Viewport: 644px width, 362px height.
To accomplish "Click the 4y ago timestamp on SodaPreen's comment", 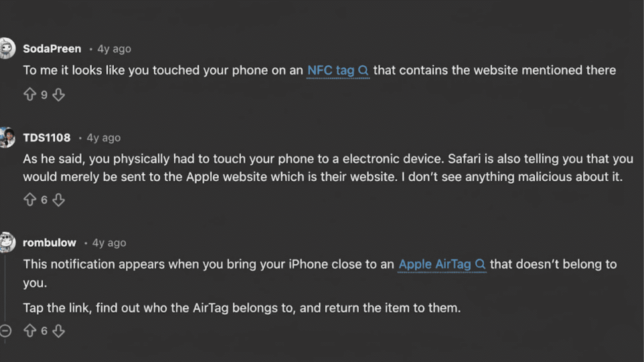I will tap(114, 49).
